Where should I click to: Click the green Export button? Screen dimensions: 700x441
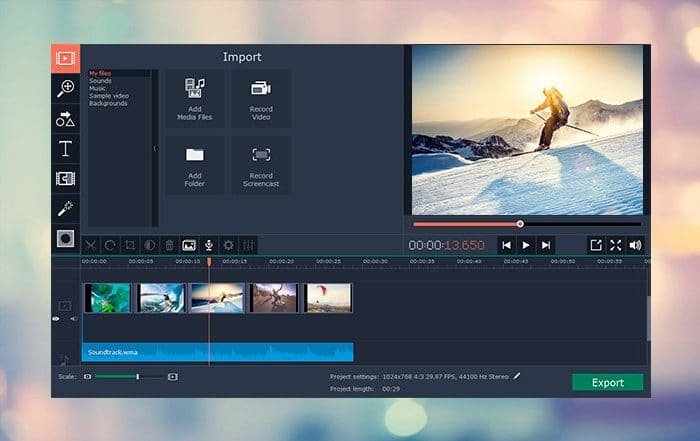607,382
